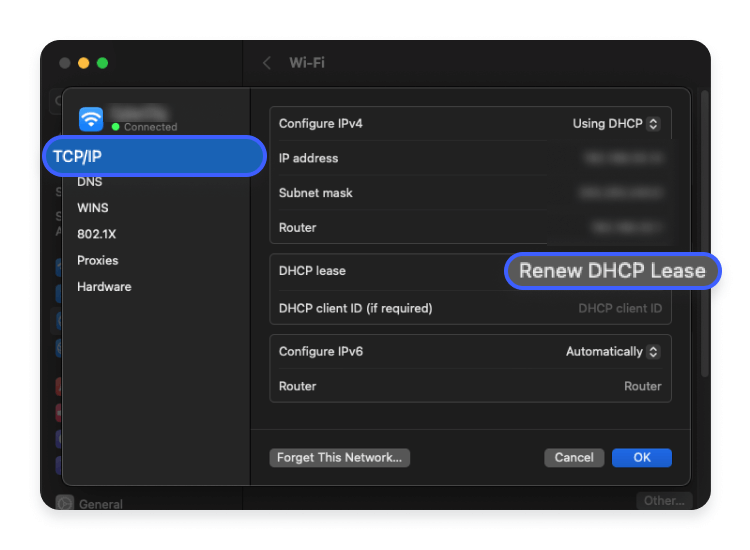Click the green zoom window button
The image size is (750, 550).
[x=102, y=63]
